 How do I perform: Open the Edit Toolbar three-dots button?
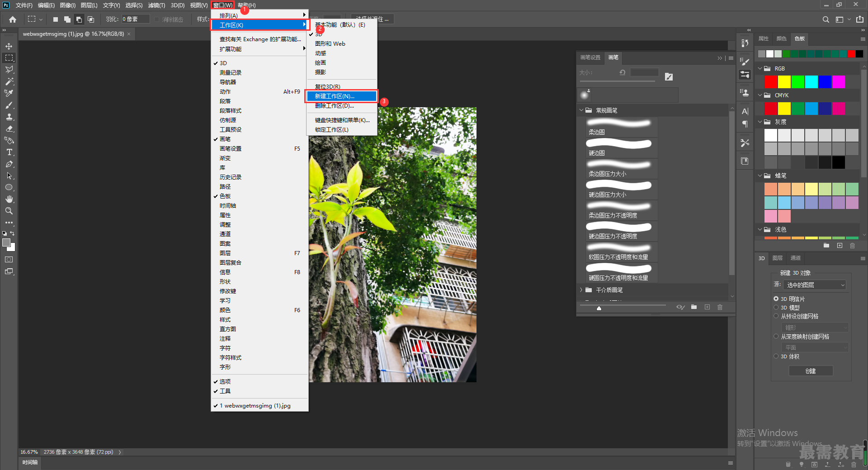(x=9, y=223)
